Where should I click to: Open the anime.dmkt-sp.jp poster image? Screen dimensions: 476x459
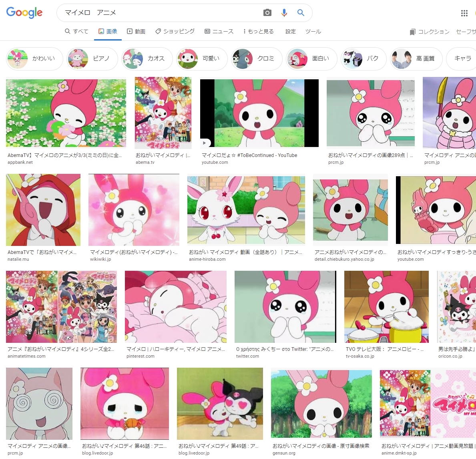pos(428,404)
